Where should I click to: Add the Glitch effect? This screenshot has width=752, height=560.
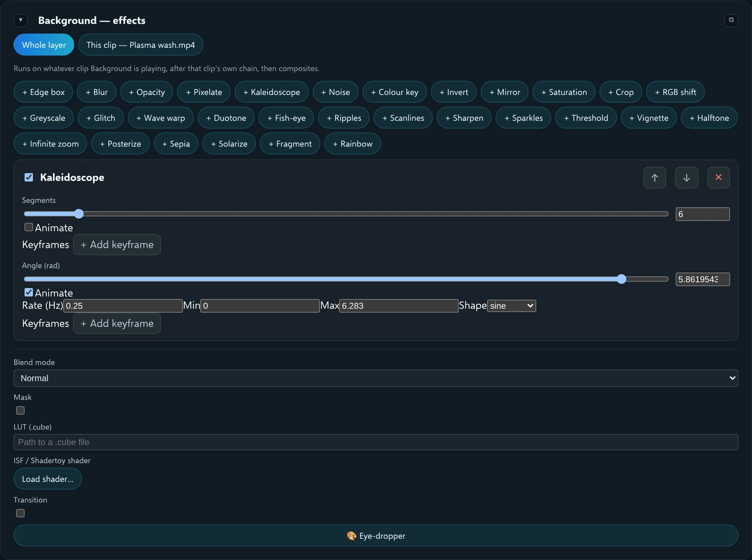coord(101,118)
